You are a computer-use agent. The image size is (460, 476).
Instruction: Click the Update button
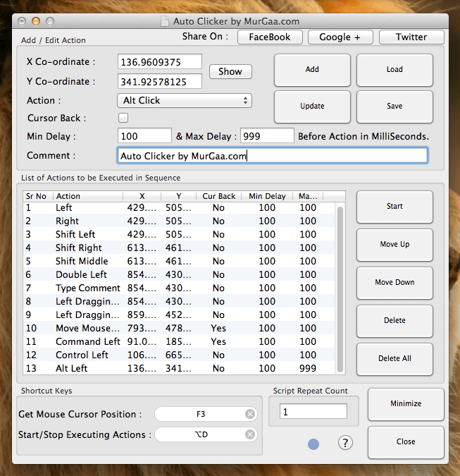pos(312,106)
